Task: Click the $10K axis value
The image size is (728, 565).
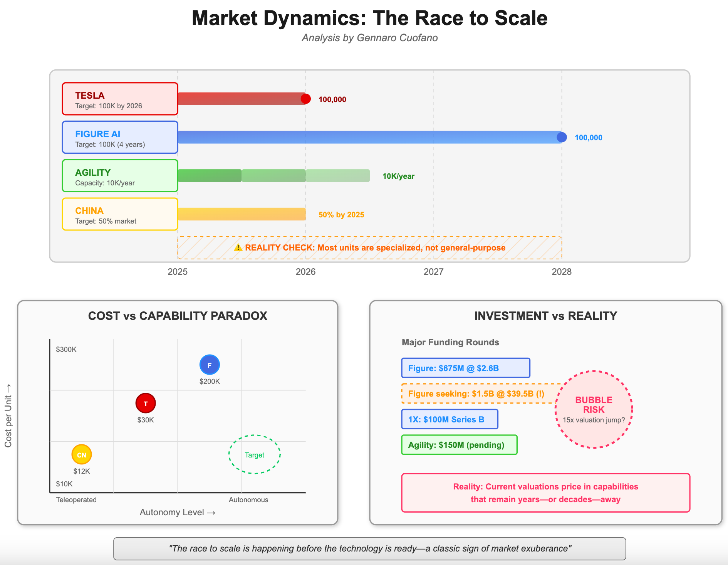Action: point(64,484)
